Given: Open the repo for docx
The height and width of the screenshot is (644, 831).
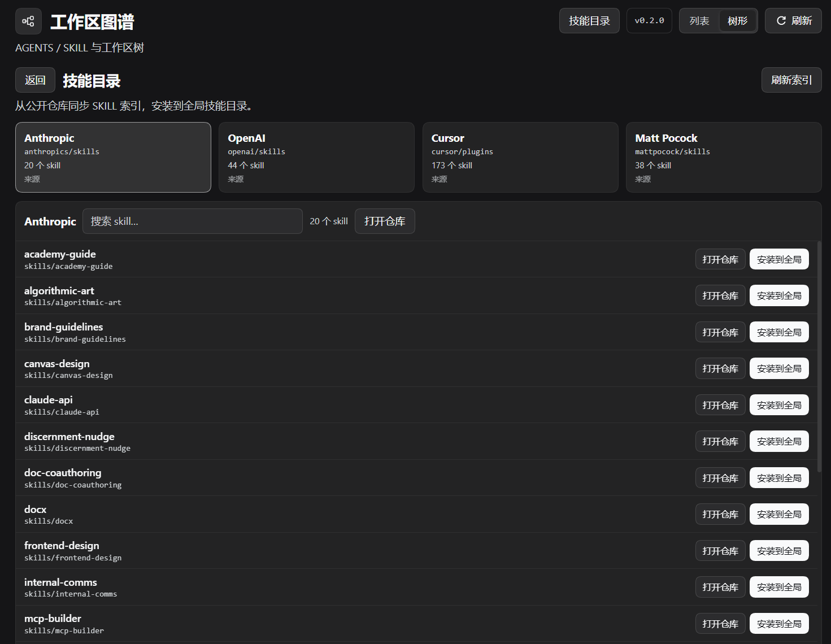Looking at the screenshot, I should (x=720, y=514).
